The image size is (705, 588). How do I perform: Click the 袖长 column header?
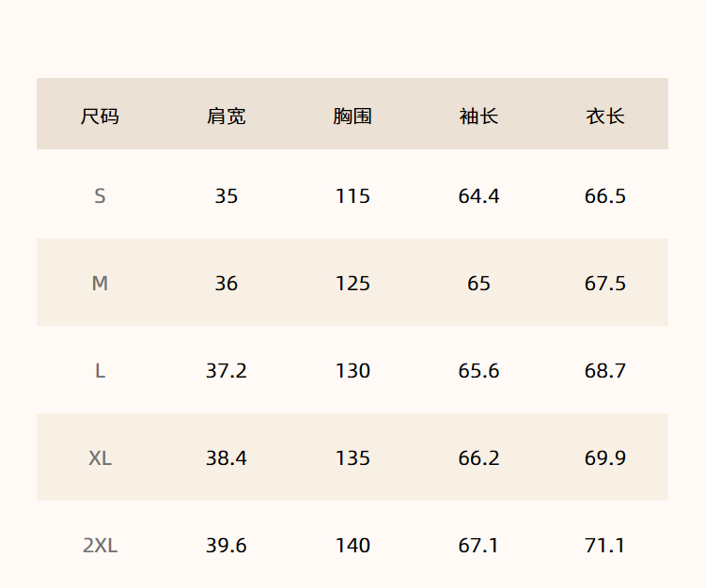click(x=478, y=116)
